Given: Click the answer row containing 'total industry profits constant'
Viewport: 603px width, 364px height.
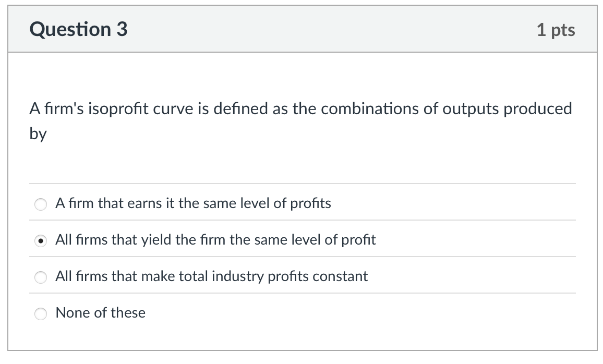Looking at the screenshot, I should [x=211, y=277].
